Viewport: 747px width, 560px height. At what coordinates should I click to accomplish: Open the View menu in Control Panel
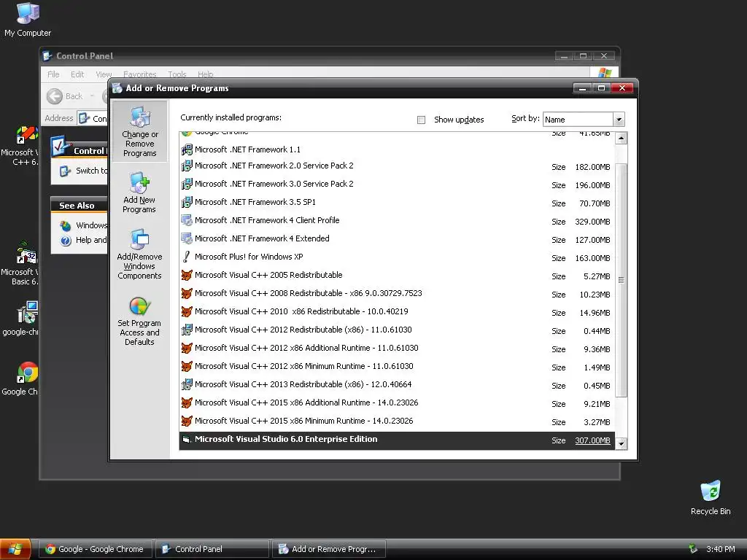click(104, 74)
